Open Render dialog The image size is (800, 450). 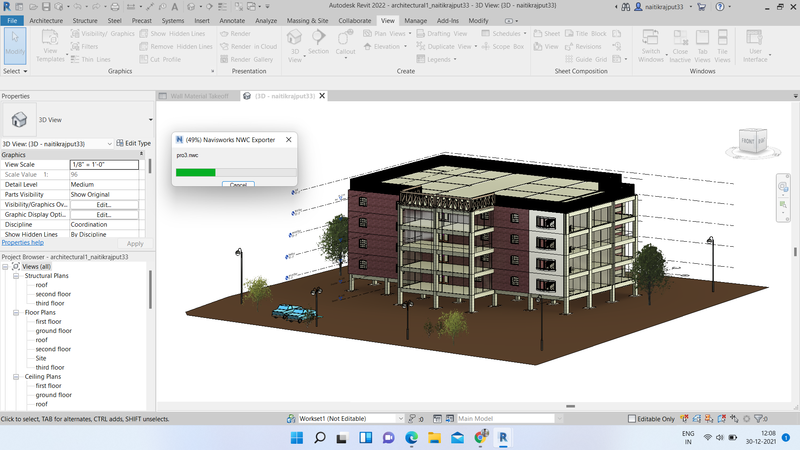click(x=235, y=34)
